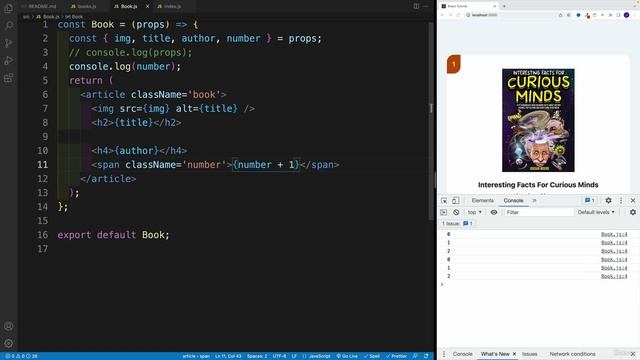Screen dimensions: 640x360
Task: Open a new browser tab
Action: 504,6
